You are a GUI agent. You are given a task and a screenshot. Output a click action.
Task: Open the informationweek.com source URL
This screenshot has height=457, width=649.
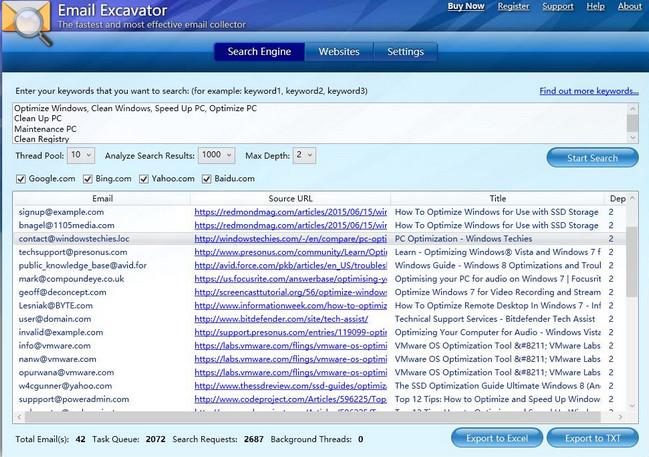291,305
